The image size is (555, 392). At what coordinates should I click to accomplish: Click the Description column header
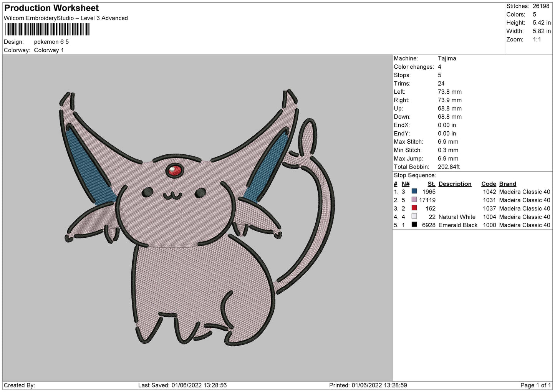tap(455, 184)
